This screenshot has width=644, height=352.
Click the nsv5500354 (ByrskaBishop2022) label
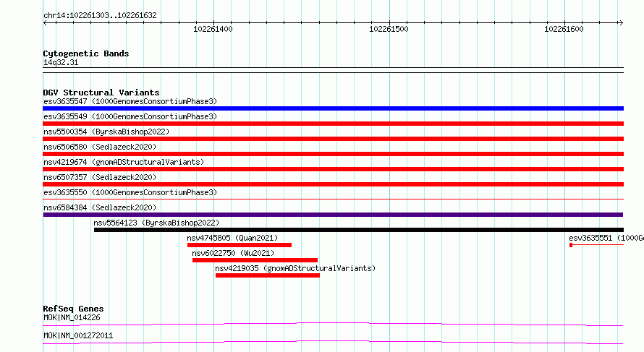(x=106, y=132)
